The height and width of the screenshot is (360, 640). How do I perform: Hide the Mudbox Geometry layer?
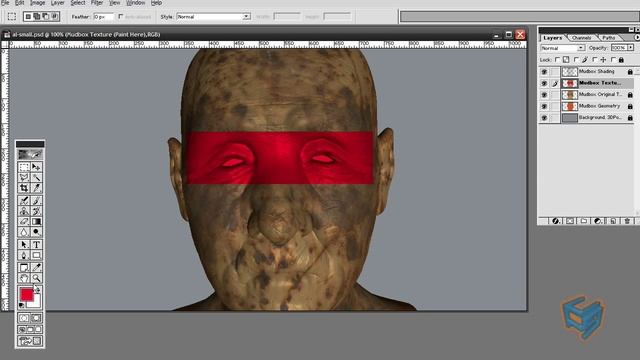(544, 106)
